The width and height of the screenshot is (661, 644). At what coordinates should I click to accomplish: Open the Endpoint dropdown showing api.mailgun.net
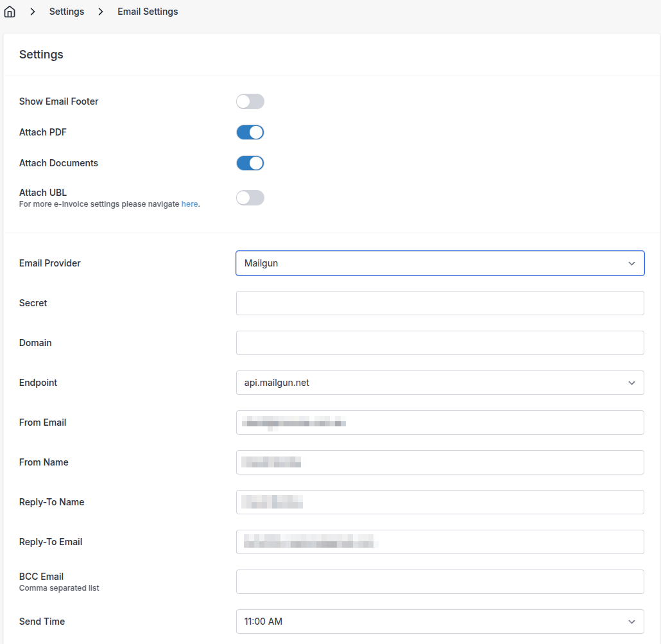tap(440, 383)
